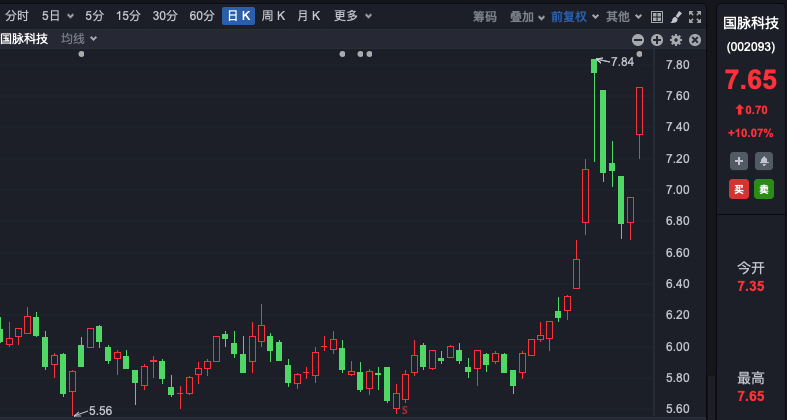Click the red S marker on chart
The height and width of the screenshot is (420, 787).
coord(405,410)
